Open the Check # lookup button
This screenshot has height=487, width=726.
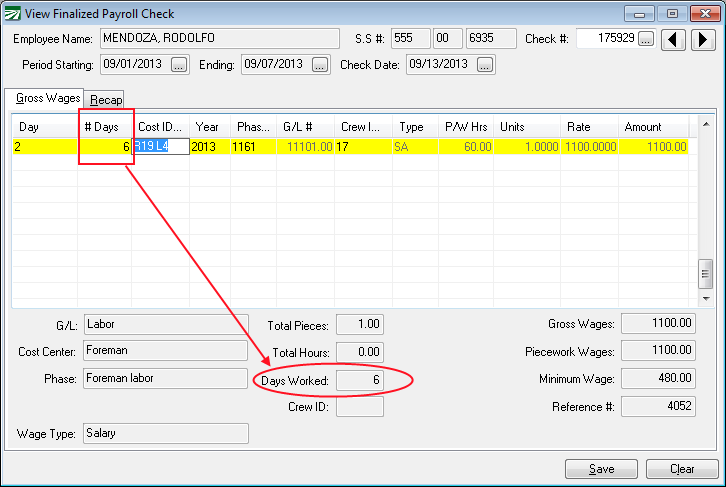pyautogui.click(x=646, y=39)
